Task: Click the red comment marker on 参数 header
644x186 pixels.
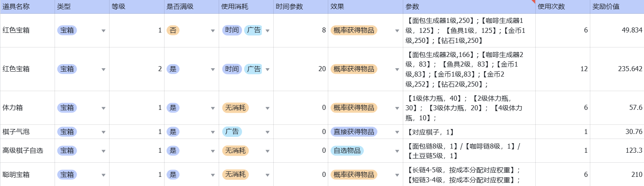Action: coord(533,2)
